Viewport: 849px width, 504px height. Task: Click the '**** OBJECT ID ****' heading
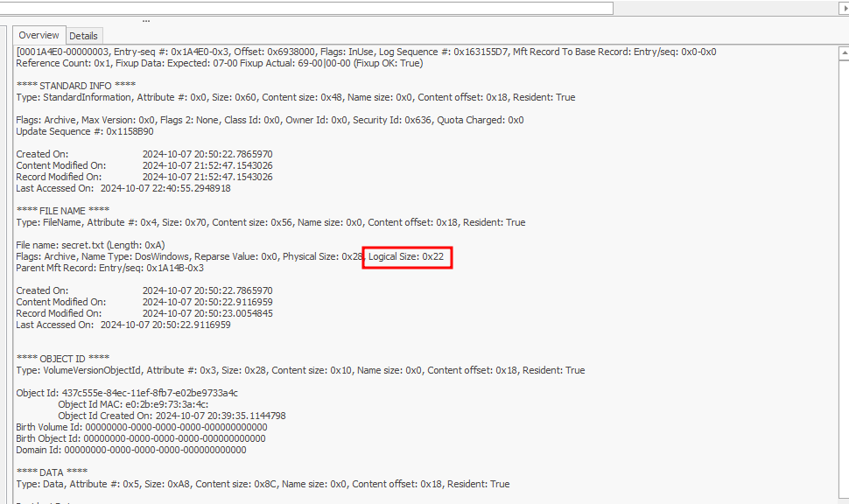pos(63,359)
